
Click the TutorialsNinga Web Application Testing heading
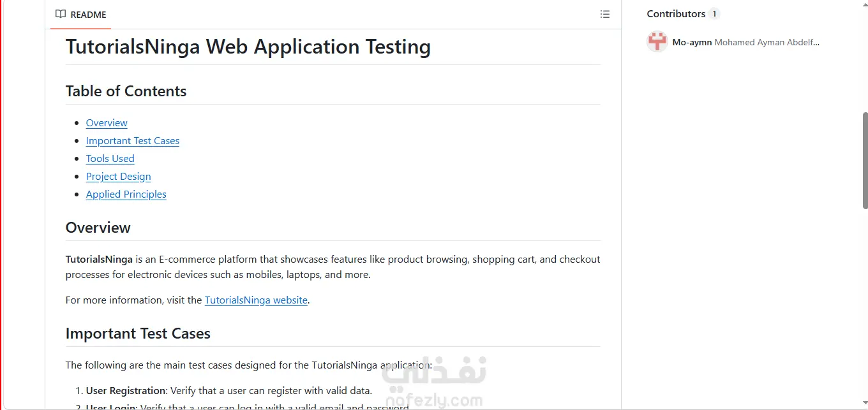pyautogui.click(x=248, y=47)
